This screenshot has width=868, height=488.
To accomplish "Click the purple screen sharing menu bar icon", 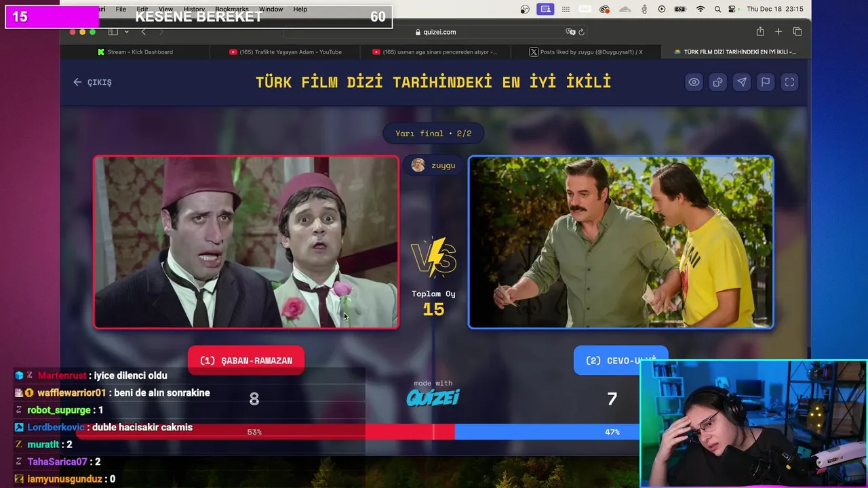I will [x=545, y=9].
